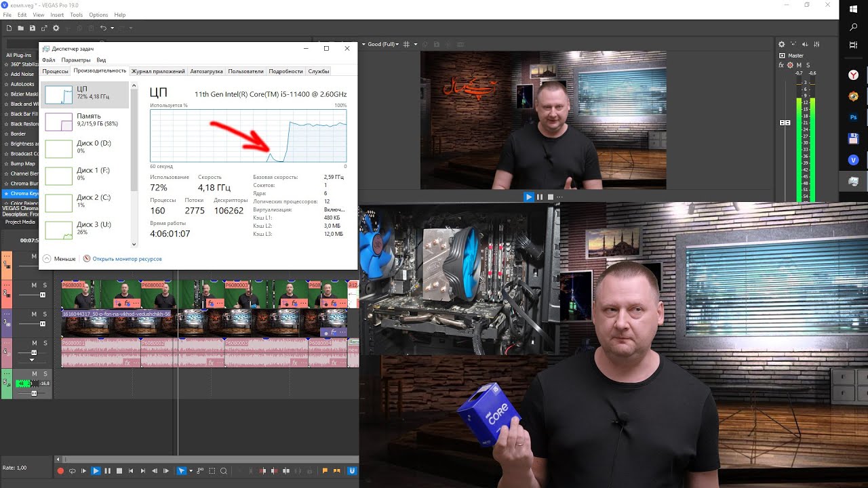Open the Render As export icon
Image resolution: width=868 pixels, height=488 pixels.
tap(44, 28)
